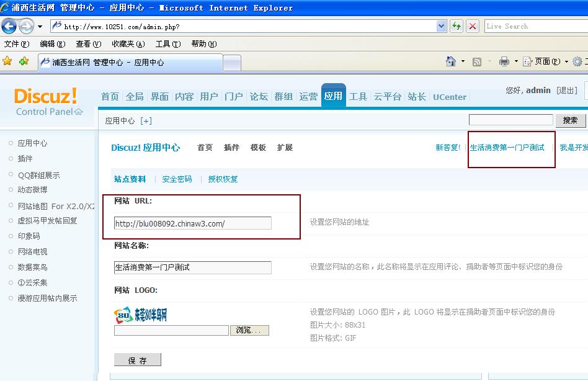588x381 pixels.
Task: Click the Favorites star icon
Action: tap(7, 61)
